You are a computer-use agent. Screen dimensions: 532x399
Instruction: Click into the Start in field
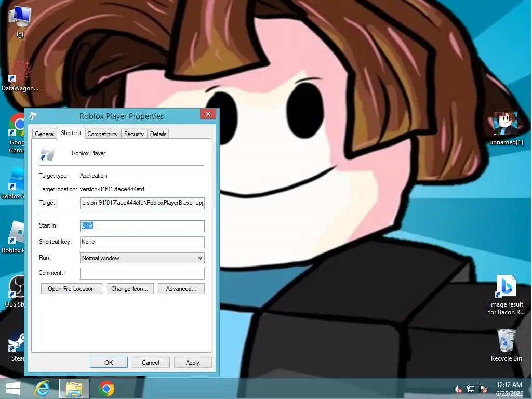tap(142, 226)
